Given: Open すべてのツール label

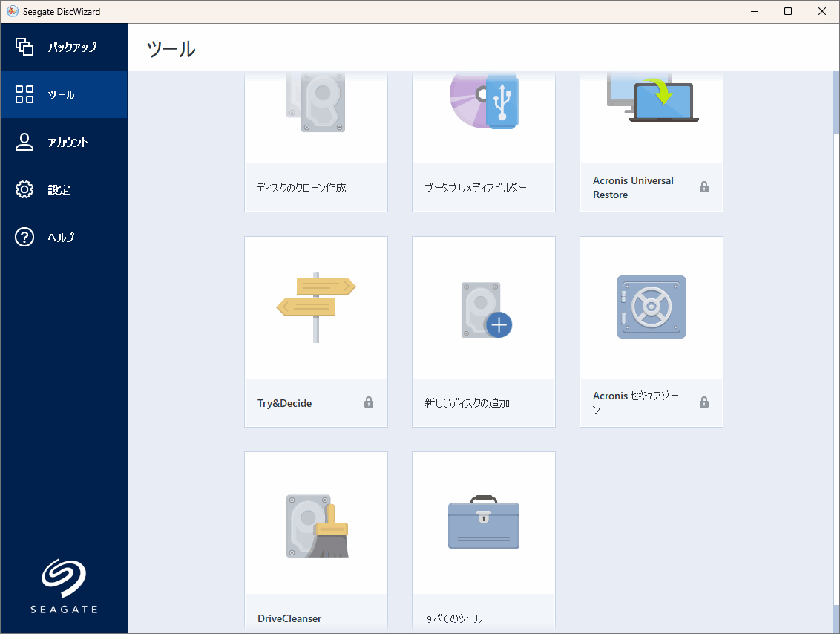Looking at the screenshot, I should [453, 618].
